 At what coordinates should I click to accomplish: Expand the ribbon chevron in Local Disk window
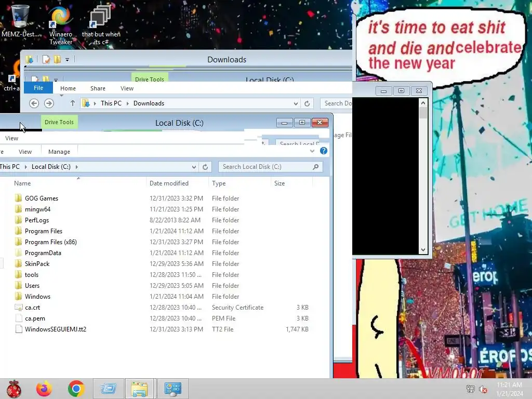pyautogui.click(x=312, y=151)
